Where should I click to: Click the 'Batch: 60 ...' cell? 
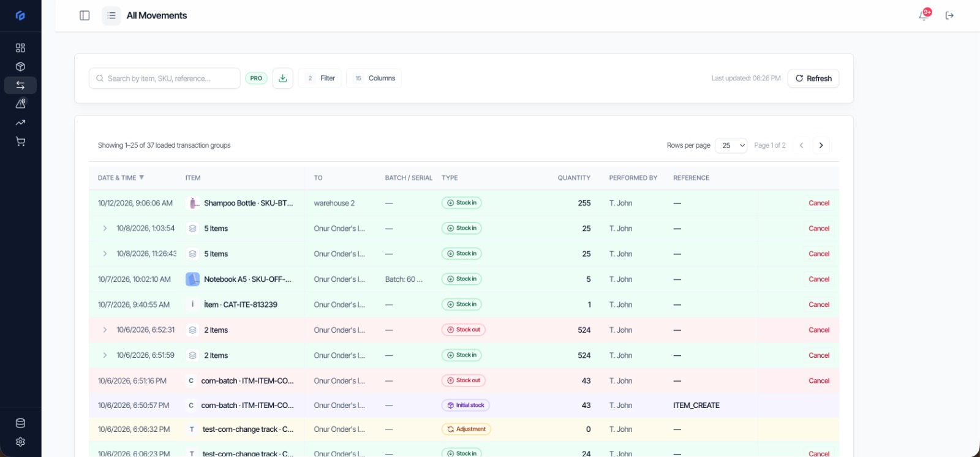(404, 279)
